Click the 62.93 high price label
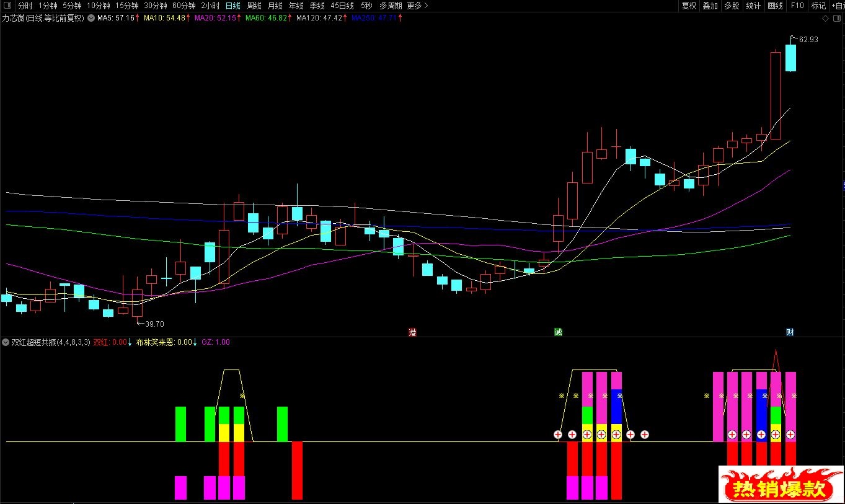 click(808, 40)
